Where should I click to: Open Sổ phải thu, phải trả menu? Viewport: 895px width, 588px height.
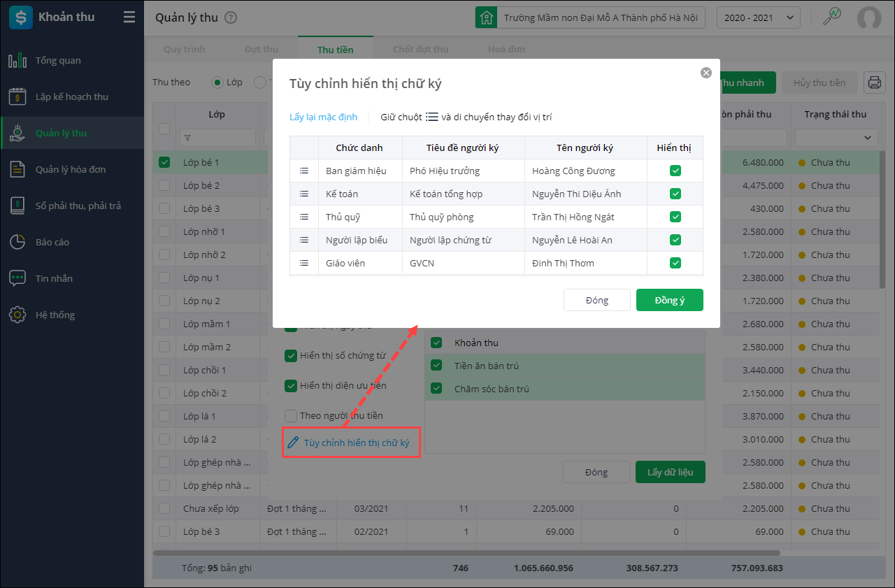coord(78,206)
